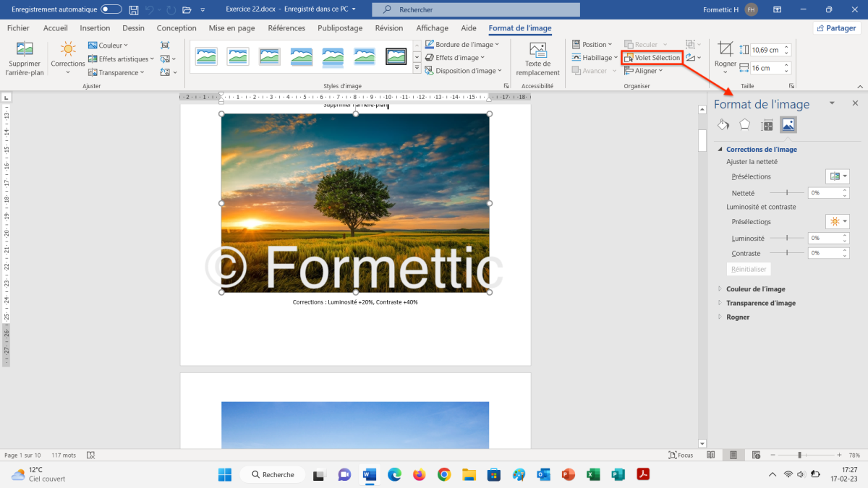Select the black double-frame picture style thumbnail
This screenshot has width=868, height=488.
(396, 56)
